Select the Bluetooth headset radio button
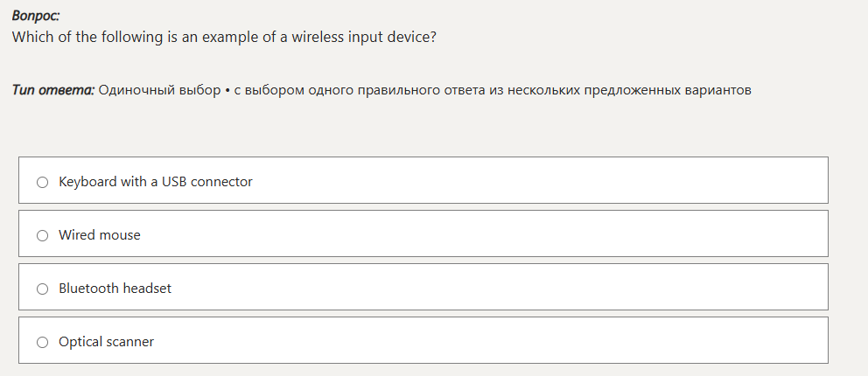The height and width of the screenshot is (376, 868). (x=43, y=289)
